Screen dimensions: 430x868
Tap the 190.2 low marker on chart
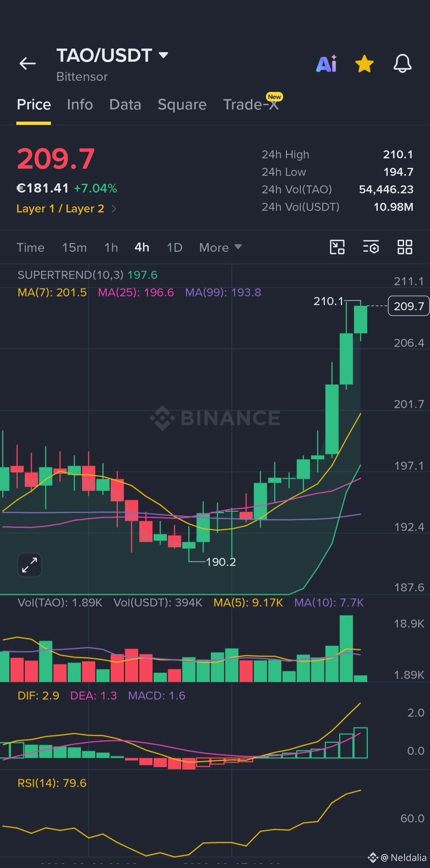pos(221,562)
